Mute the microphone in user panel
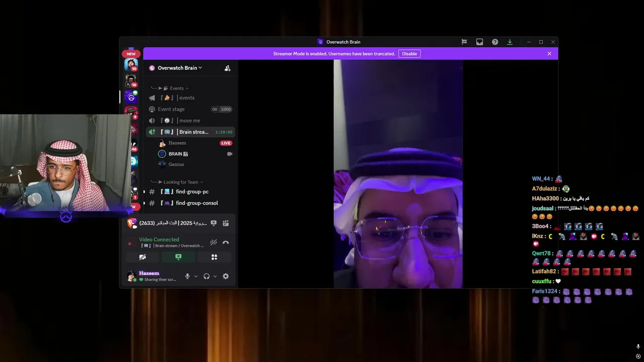 [187, 276]
